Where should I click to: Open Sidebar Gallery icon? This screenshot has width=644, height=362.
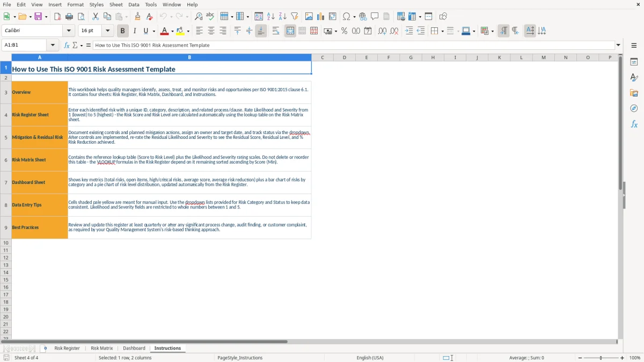point(634,93)
